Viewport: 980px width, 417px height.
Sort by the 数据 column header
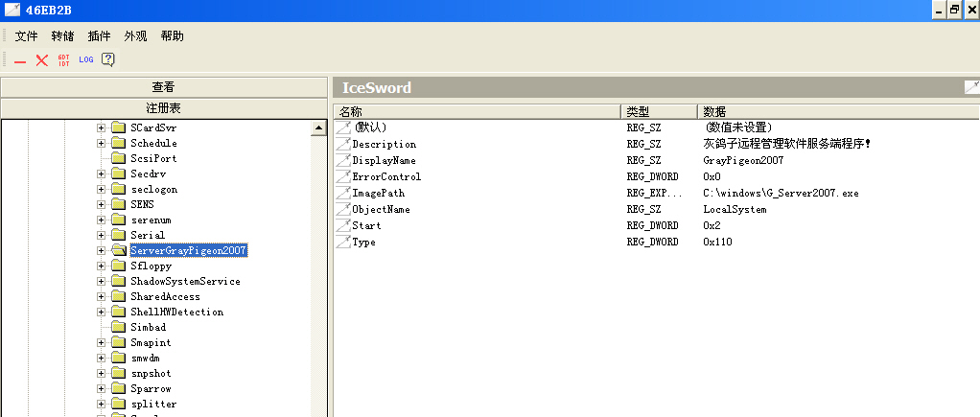pyautogui.click(x=839, y=112)
